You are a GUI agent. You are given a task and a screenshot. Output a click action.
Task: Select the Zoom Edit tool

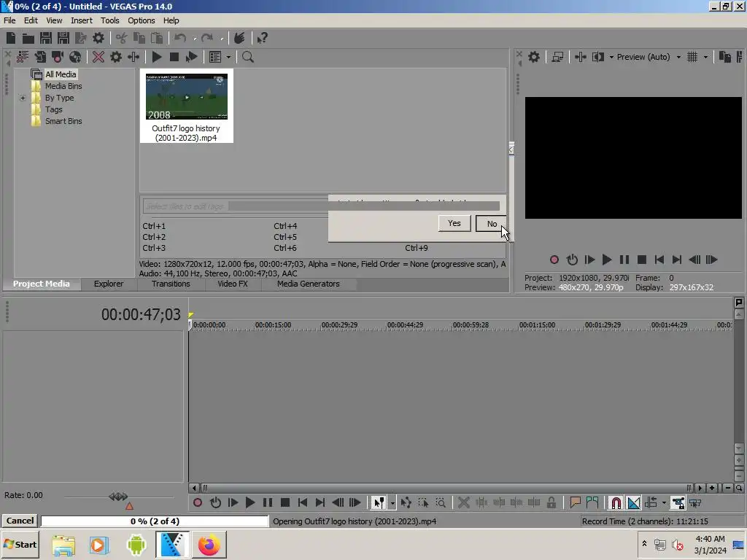(441, 502)
